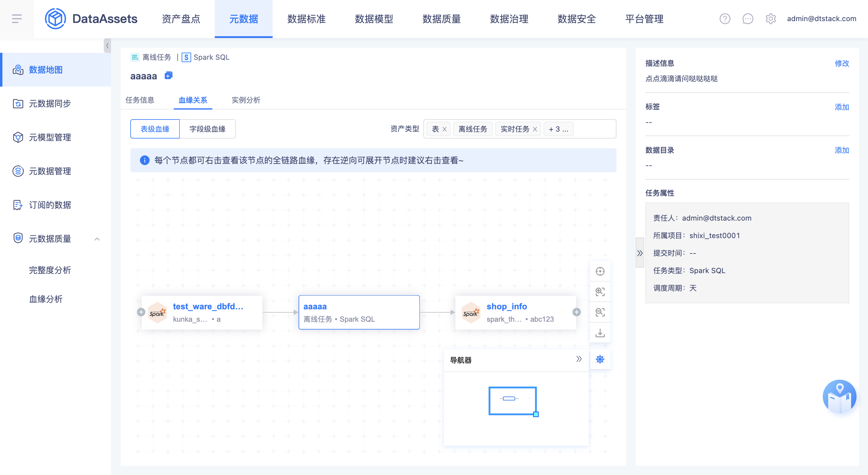Open 数据安全 top menu

tap(577, 19)
